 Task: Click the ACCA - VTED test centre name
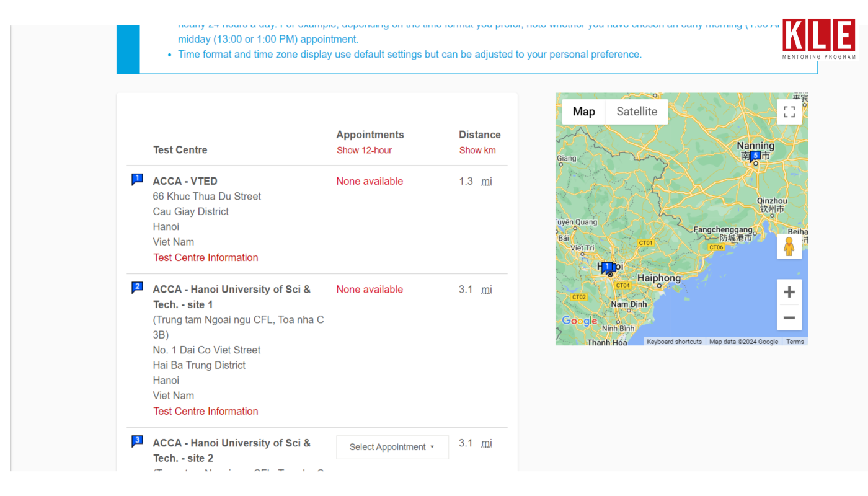click(x=185, y=181)
